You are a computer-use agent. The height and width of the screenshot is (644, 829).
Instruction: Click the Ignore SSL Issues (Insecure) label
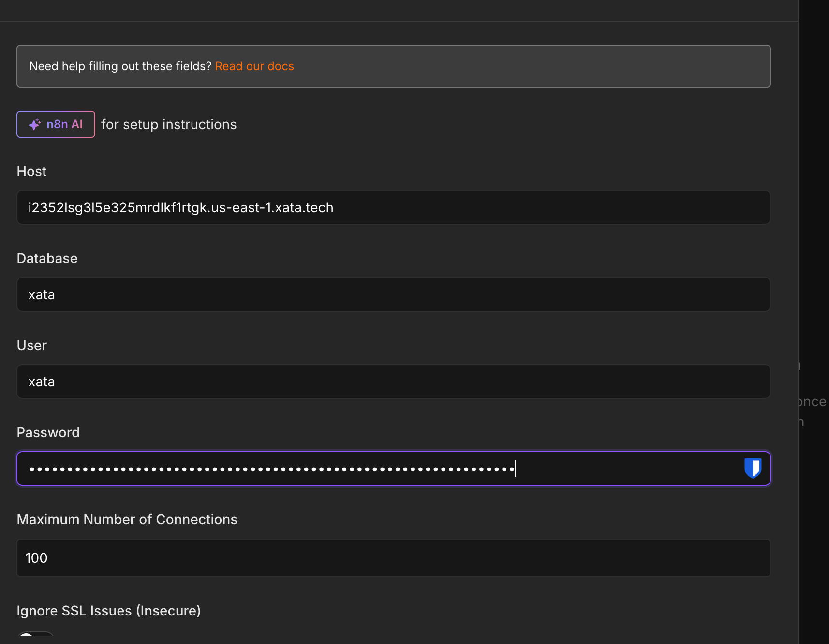[109, 611]
